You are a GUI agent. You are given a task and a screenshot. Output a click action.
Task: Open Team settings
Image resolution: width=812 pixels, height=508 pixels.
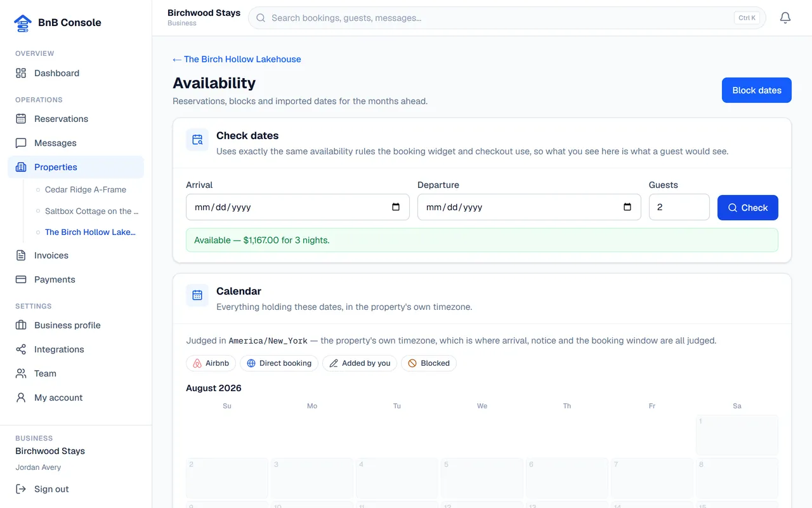(x=76, y=373)
